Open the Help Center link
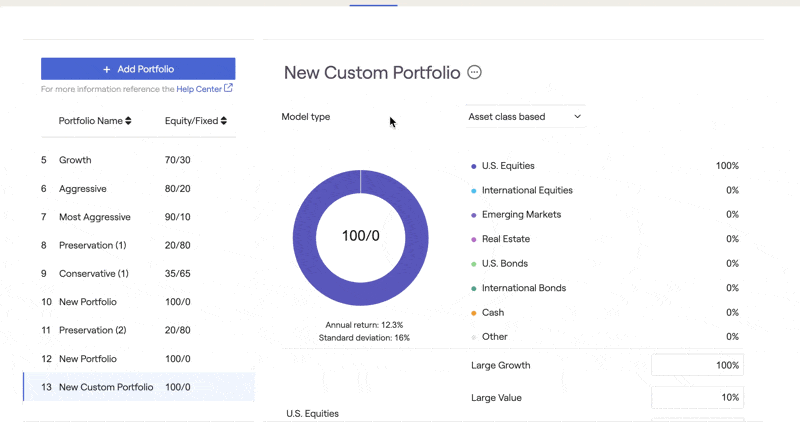 199,89
